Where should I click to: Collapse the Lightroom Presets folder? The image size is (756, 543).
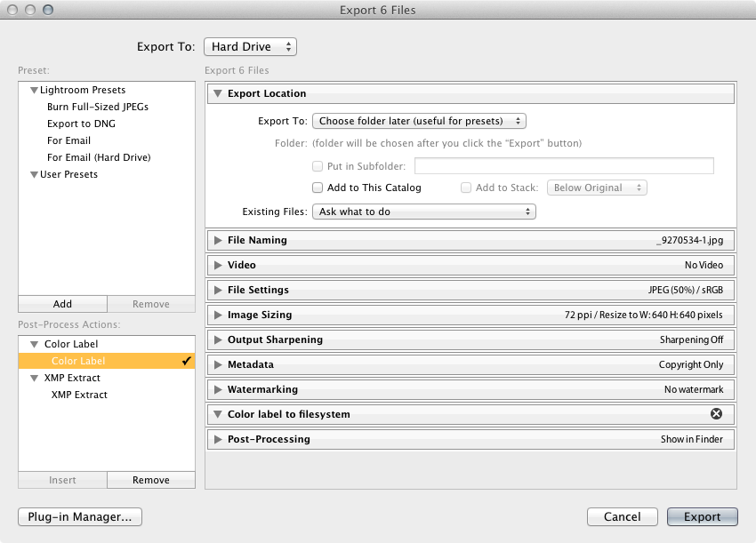(34, 90)
